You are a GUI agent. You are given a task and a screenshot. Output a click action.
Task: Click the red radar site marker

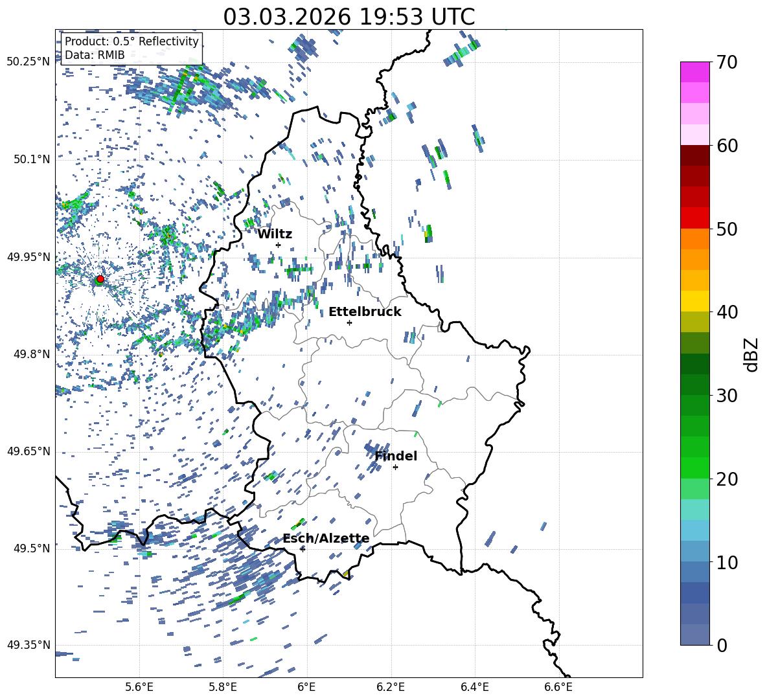tap(100, 279)
